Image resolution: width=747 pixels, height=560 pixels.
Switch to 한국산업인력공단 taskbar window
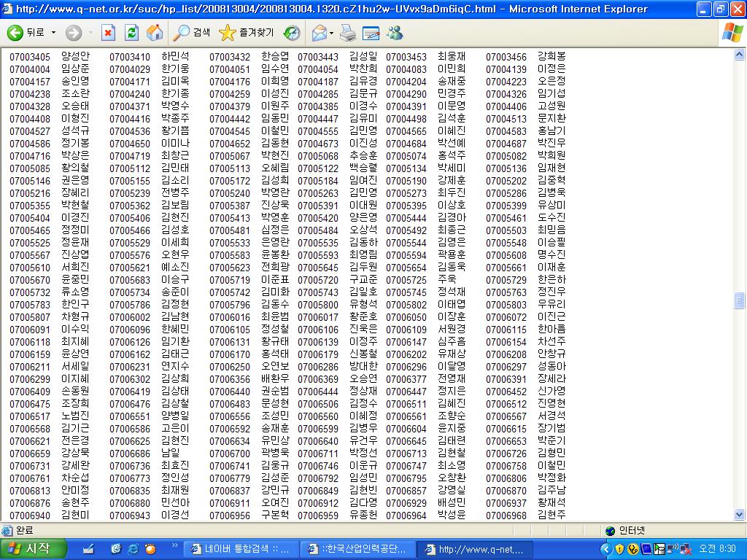coord(359,549)
